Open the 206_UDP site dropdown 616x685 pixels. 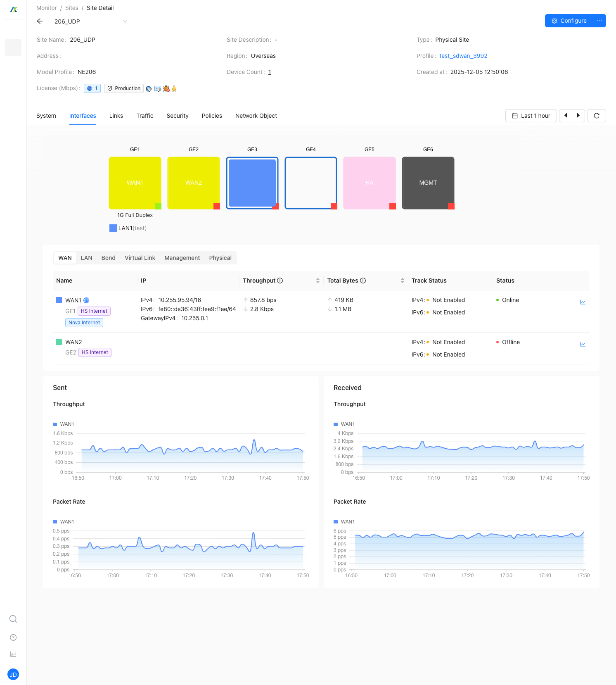coord(90,21)
